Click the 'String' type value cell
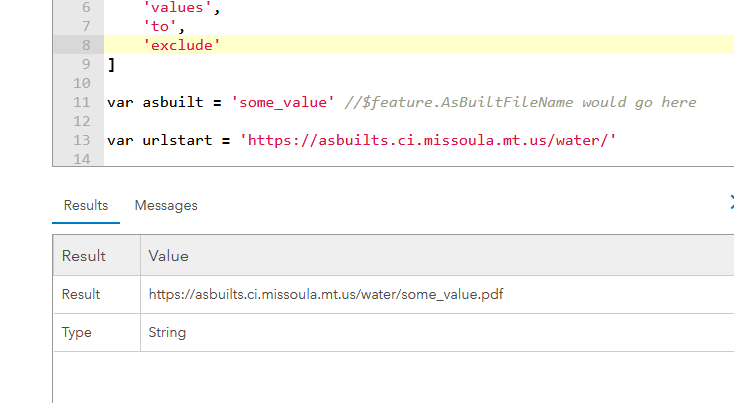The image size is (734, 403). point(167,332)
